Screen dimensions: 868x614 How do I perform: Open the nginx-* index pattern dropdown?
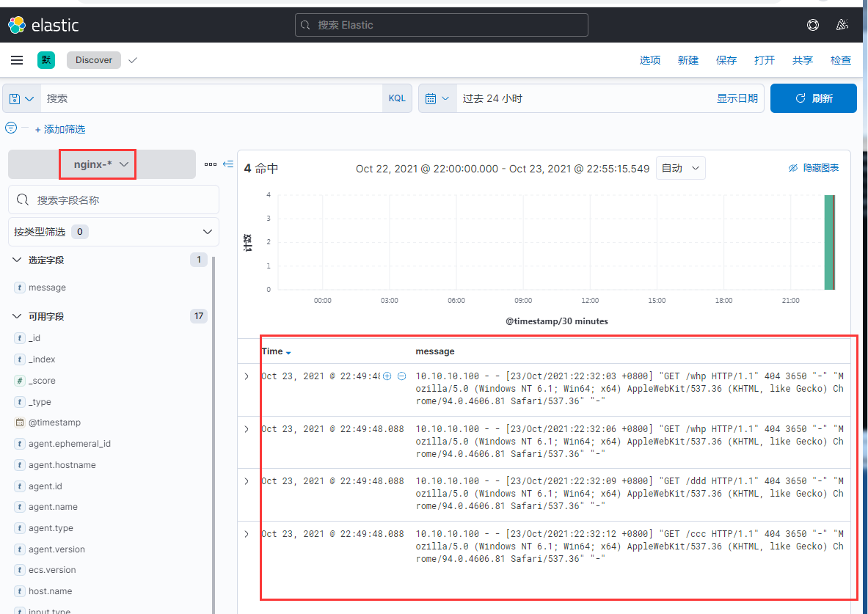(x=102, y=164)
